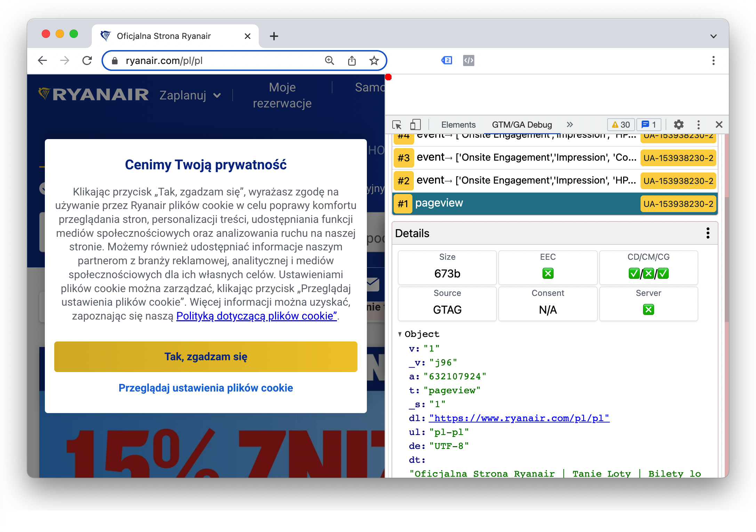Image resolution: width=756 pixels, height=532 pixels.
Task: Click Przeglądaj ustawienia plików cookie link
Action: [x=206, y=388]
